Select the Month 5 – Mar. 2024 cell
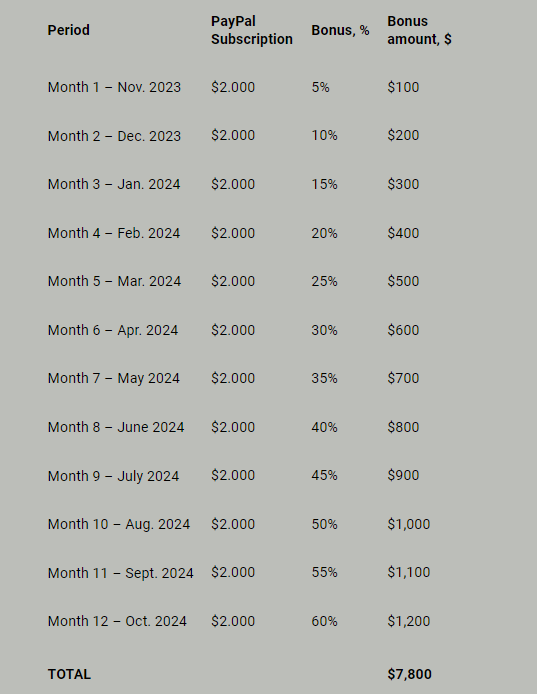This screenshot has height=694, width=537. 114,281
